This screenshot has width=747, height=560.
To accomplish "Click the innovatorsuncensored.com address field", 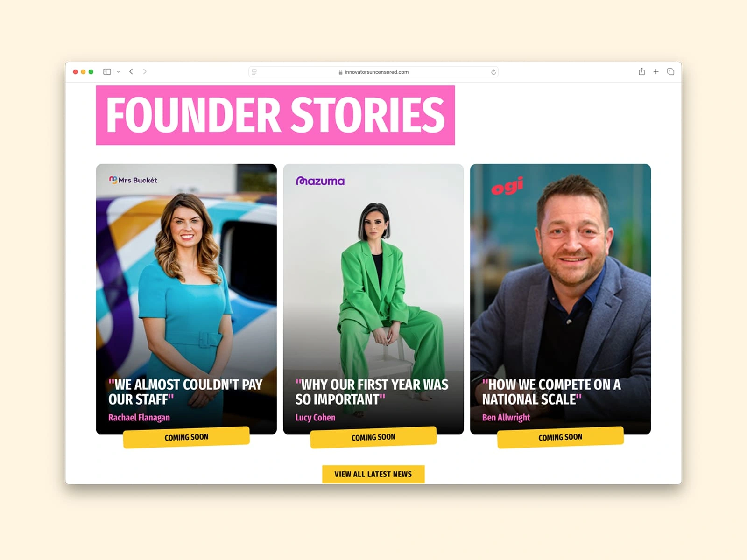I will coord(373,72).
